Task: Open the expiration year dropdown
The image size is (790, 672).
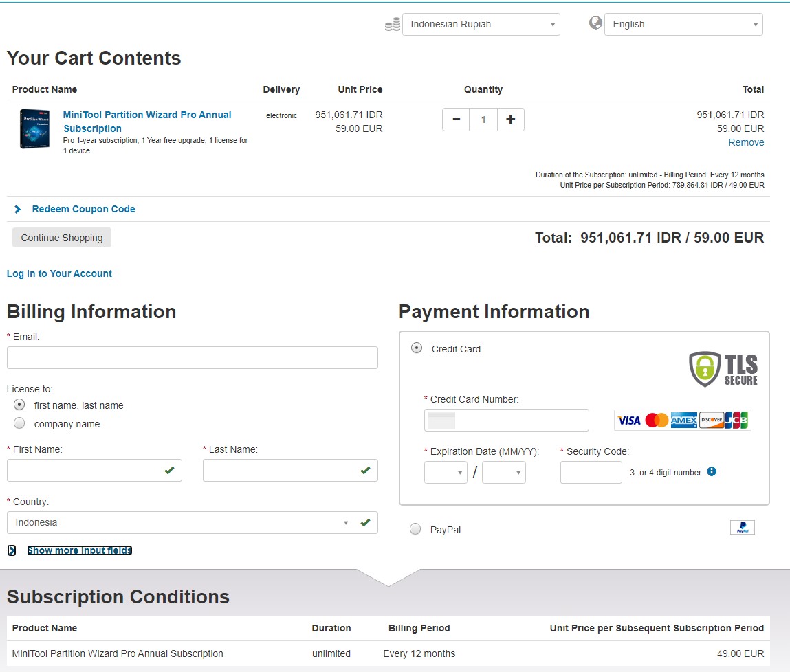Action: [504, 473]
